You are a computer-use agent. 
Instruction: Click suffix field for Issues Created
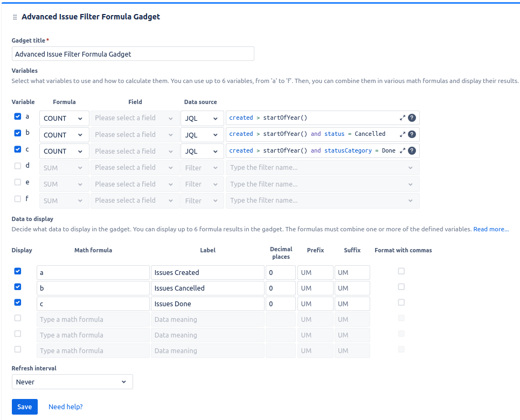coord(352,272)
